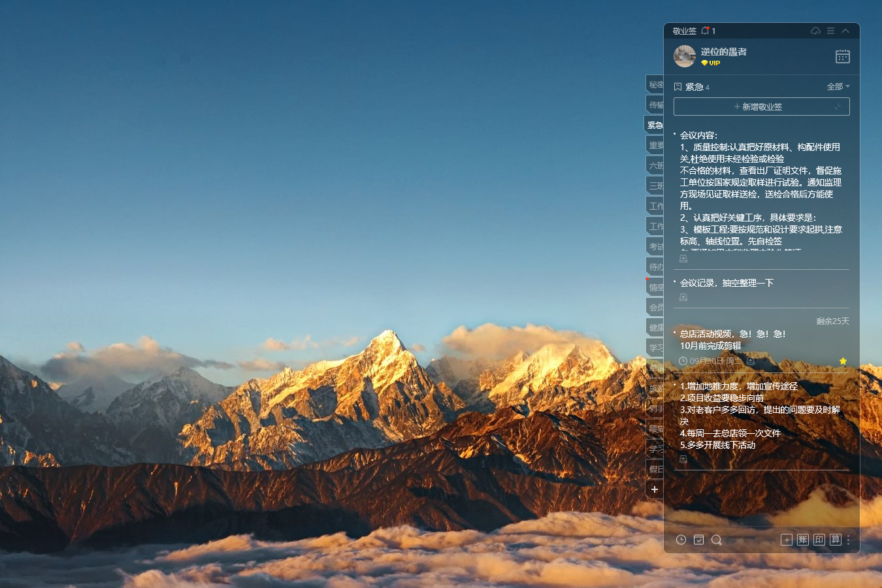Open the three-dot more options menu
Screen dimensions: 882x588
(849, 540)
